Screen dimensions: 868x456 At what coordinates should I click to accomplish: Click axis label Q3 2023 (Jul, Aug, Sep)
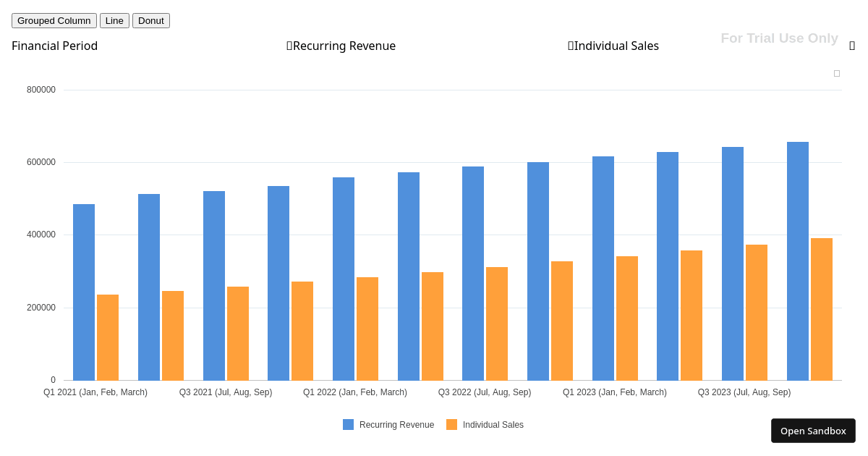coord(744,392)
